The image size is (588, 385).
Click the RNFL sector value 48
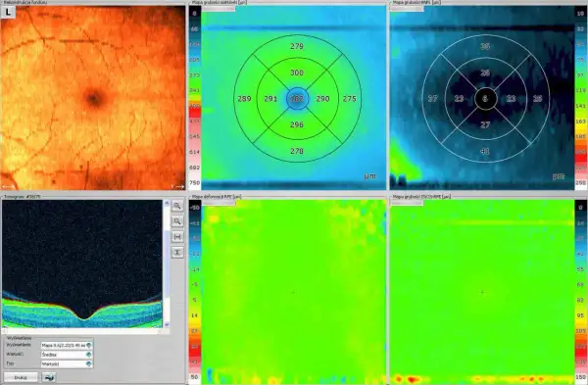(485, 152)
